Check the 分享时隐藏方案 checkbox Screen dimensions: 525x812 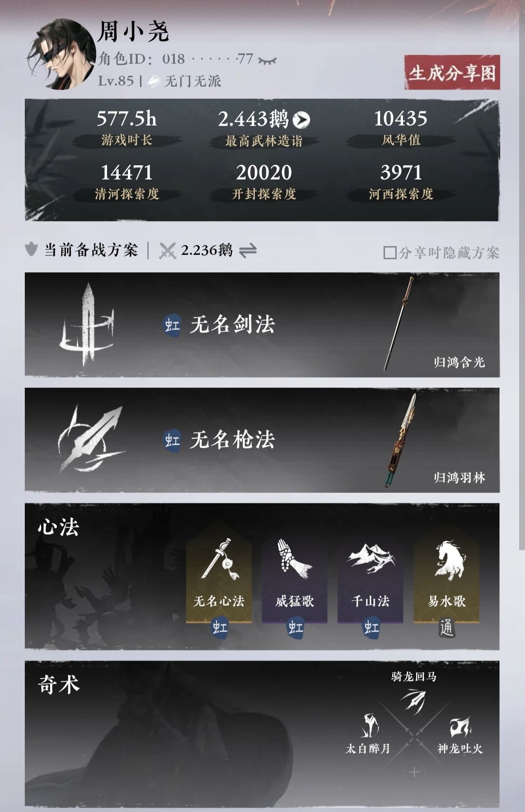click(x=390, y=253)
